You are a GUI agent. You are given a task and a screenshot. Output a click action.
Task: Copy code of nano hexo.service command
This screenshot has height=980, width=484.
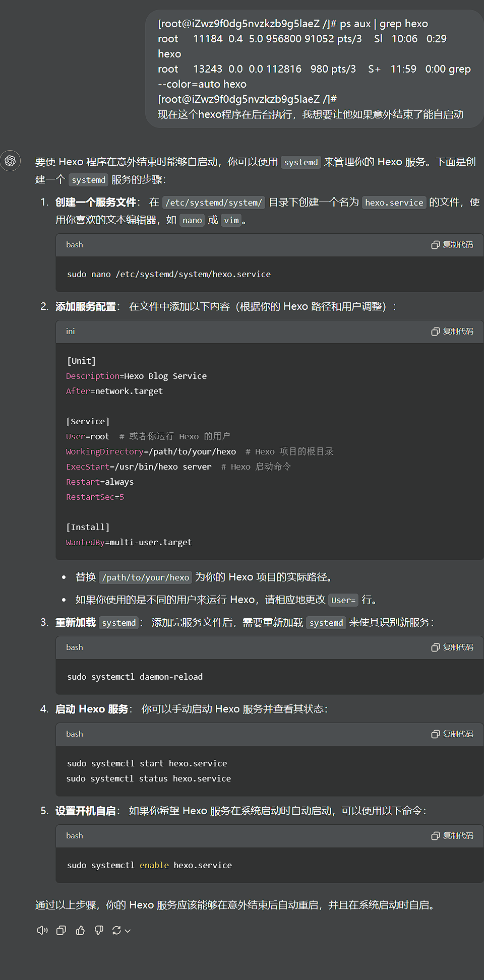(x=452, y=245)
